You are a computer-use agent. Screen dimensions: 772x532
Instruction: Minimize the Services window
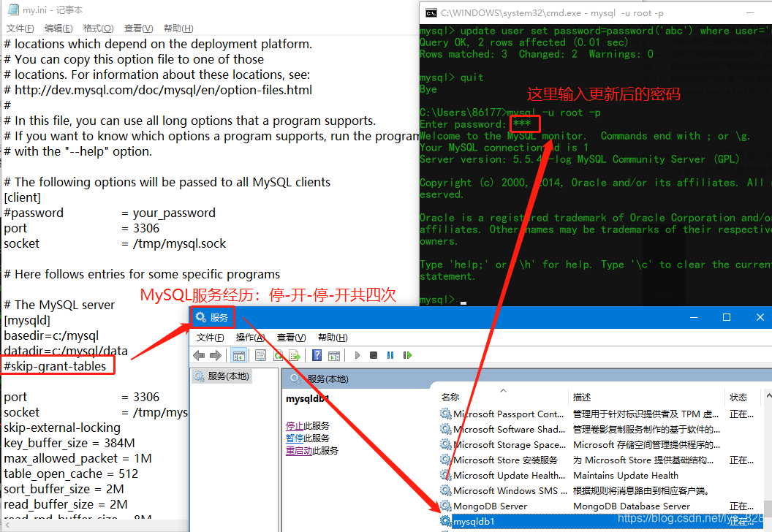(x=694, y=317)
